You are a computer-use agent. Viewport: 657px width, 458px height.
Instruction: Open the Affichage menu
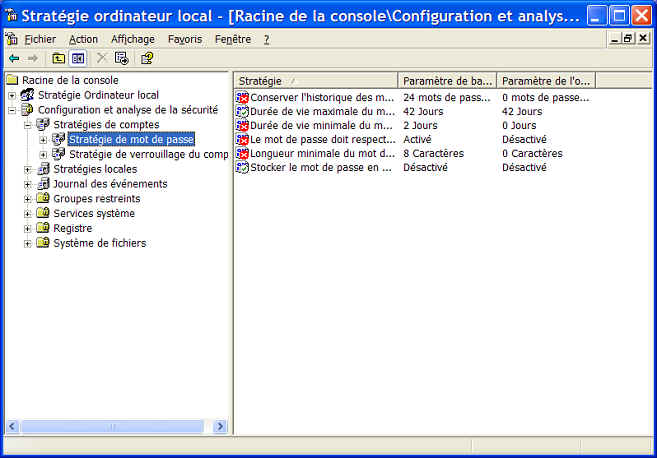pyautogui.click(x=132, y=39)
